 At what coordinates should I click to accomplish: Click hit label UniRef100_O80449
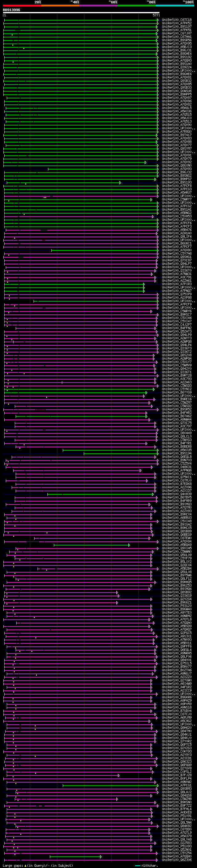[177, 433]
